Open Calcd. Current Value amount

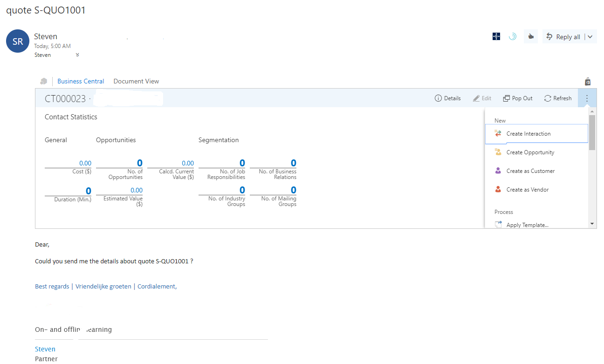188,163
